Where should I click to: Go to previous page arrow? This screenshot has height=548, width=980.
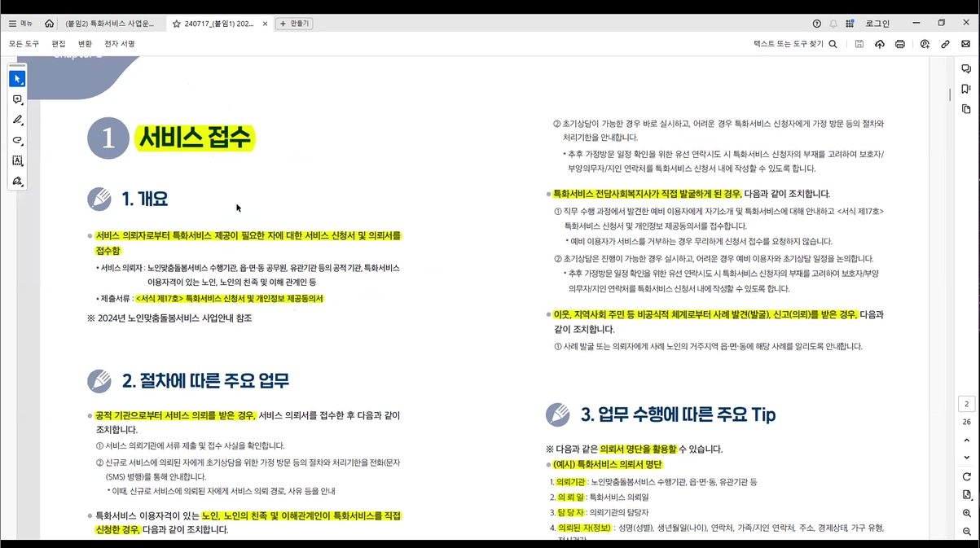coord(966,441)
